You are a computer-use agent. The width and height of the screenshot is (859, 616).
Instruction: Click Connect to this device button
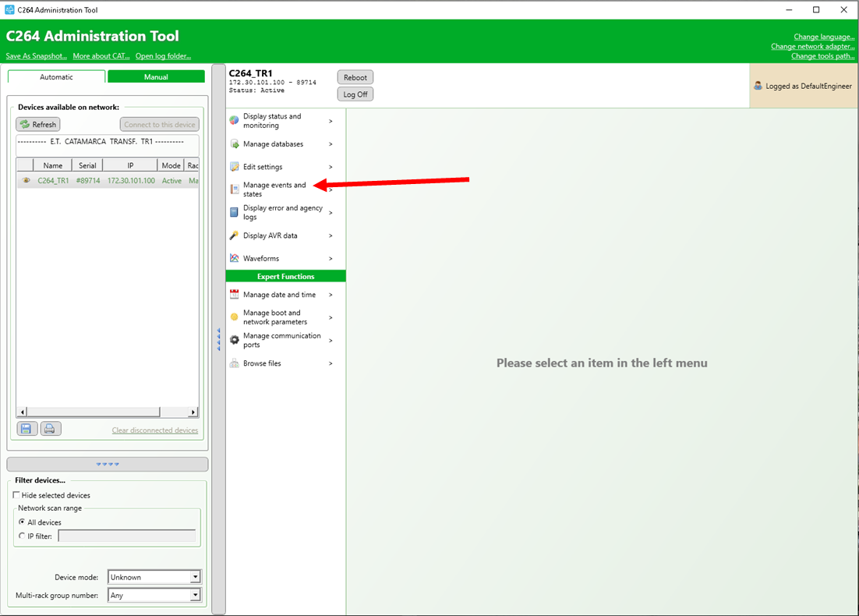tap(160, 125)
